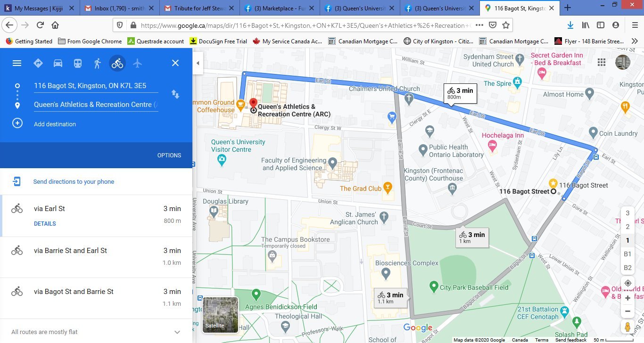Screen dimensions: 644x343
Task: Swap starting point and destination
Action: click(x=175, y=94)
